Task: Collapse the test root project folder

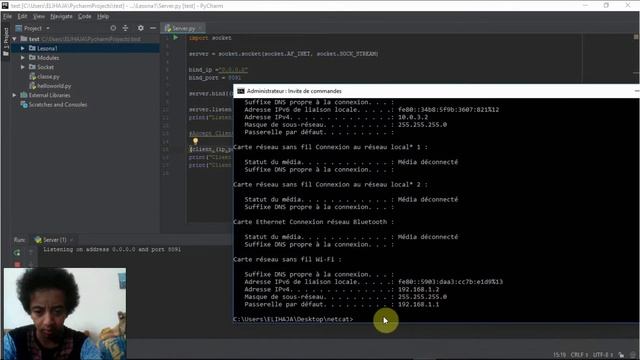Action: pos(15,39)
